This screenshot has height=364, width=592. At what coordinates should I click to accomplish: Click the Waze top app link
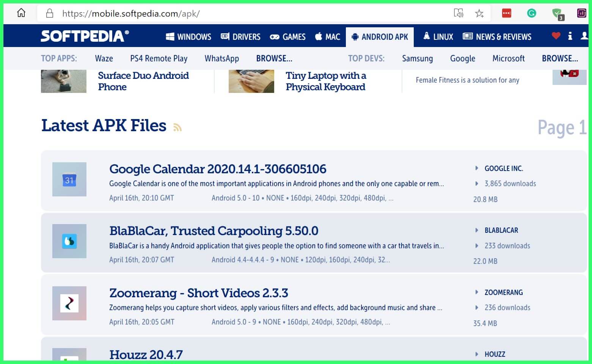[104, 58]
